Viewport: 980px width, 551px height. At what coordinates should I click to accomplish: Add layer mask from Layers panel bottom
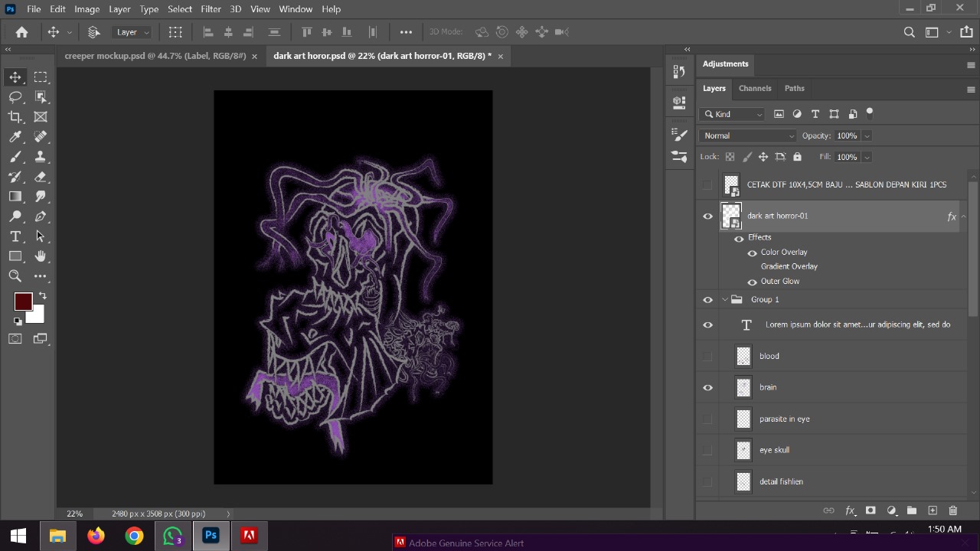pyautogui.click(x=871, y=510)
